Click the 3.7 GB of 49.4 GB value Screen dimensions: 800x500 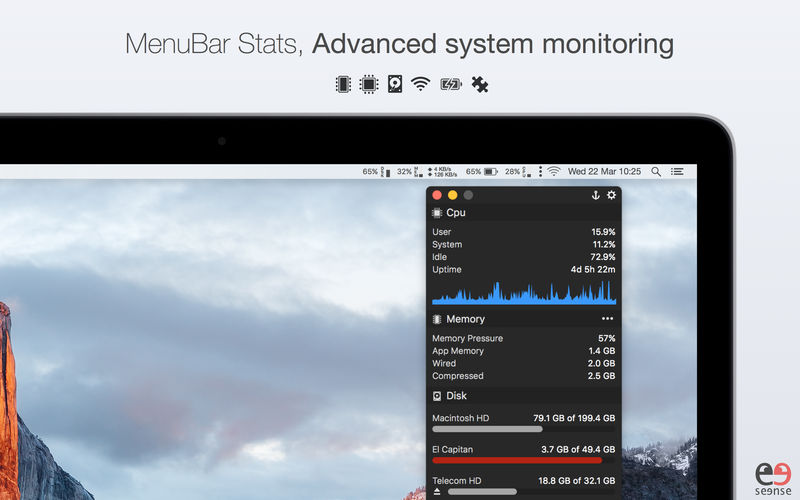[578, 449]
